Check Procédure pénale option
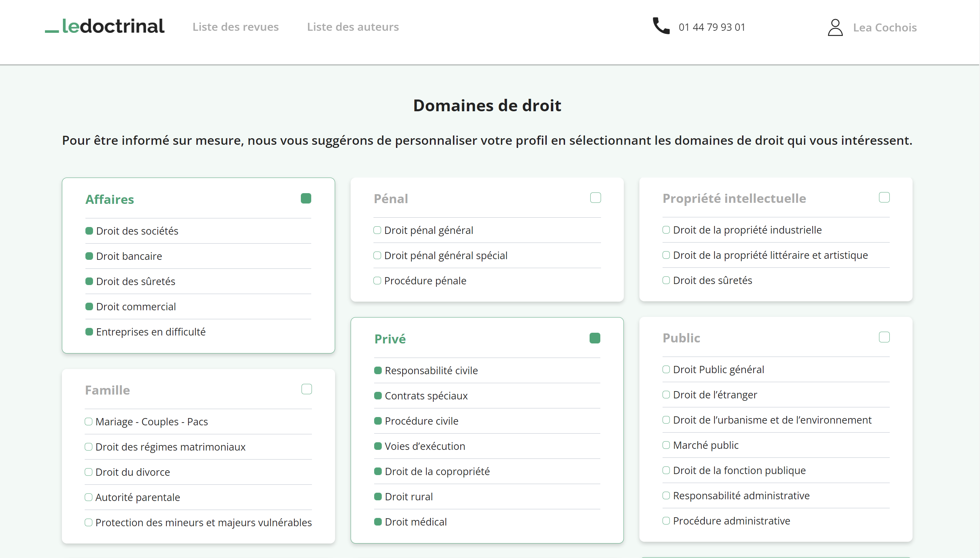 [377, 281]
